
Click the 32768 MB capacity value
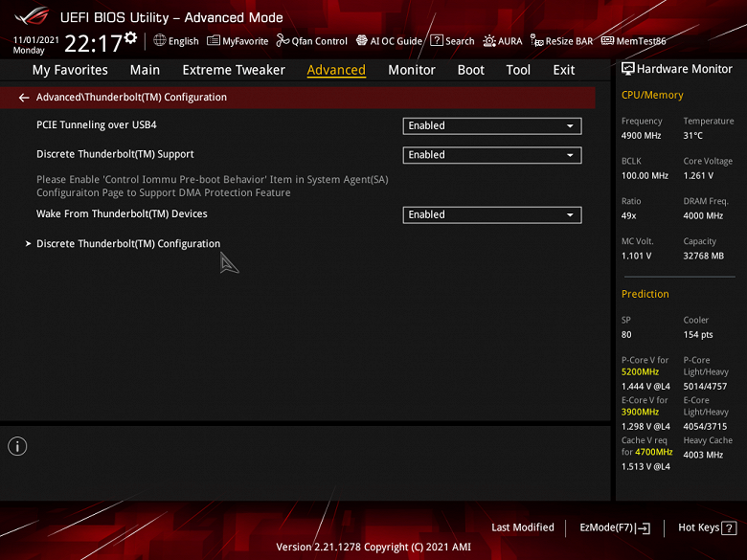coord(703,257)
